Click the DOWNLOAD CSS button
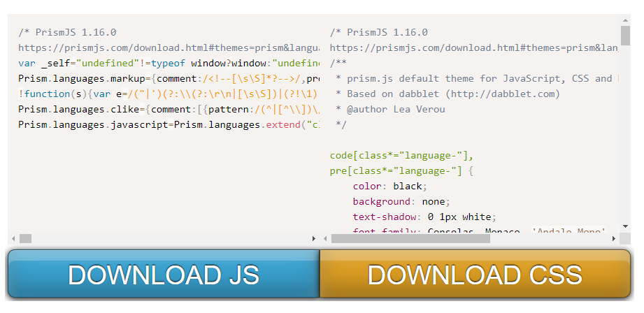The height and width of the screenshot is (313, 644). tap(475, 274)
